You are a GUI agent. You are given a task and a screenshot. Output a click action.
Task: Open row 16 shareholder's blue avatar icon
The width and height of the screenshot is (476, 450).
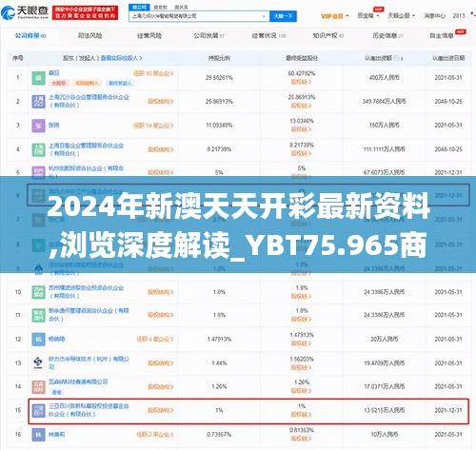[38, 435]
